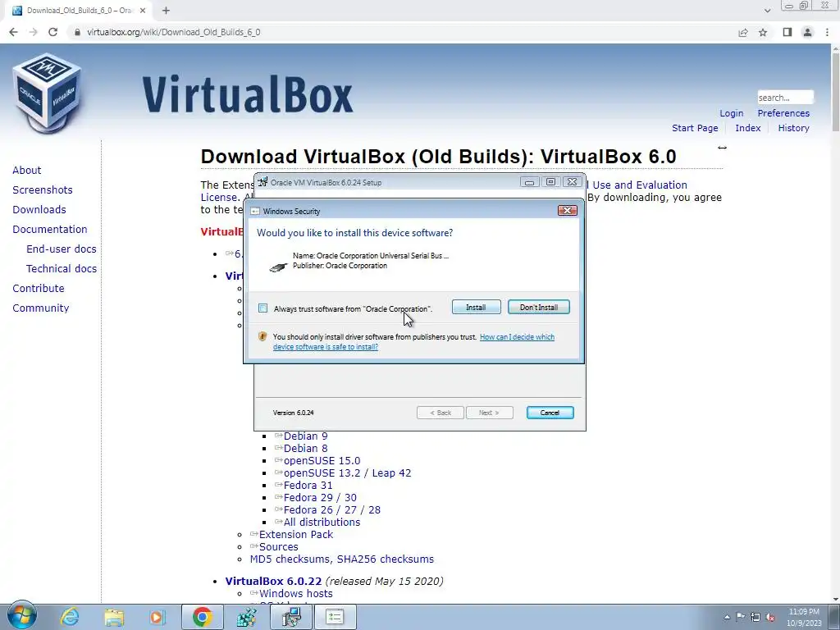This screenshot has width=840, height=630.
Task: Download the Fedora 31 package
Action: (x=308, y=486)
